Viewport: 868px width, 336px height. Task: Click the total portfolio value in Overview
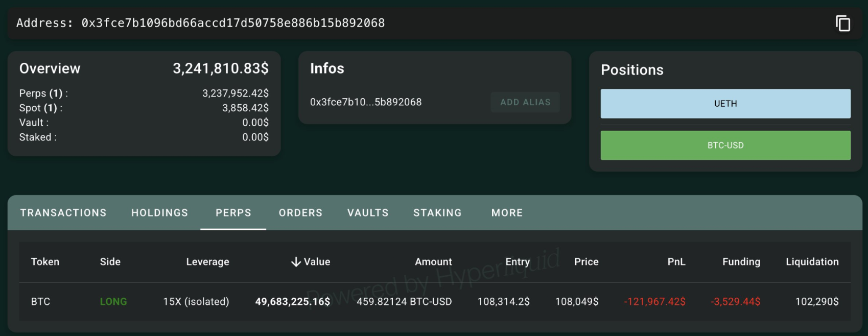(x=221, y=68)
